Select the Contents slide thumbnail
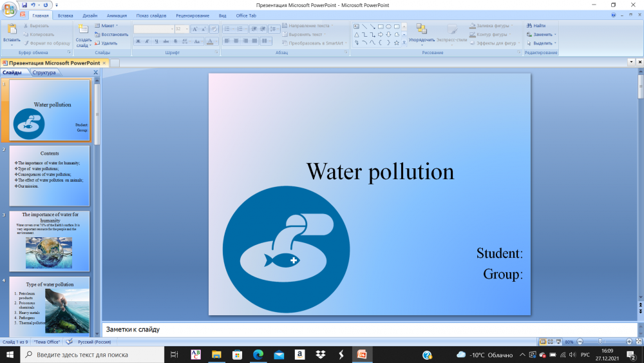 point(50,175)
